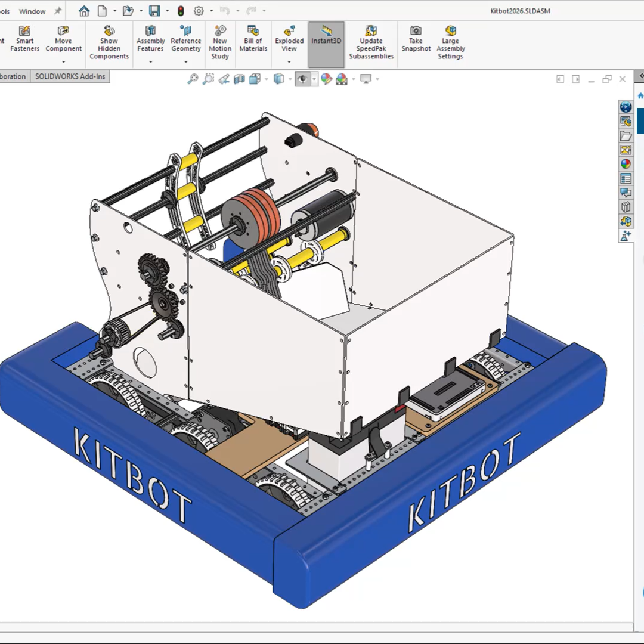Expand Hide/Show Items dropdown arrow

[x=314, y=79]
